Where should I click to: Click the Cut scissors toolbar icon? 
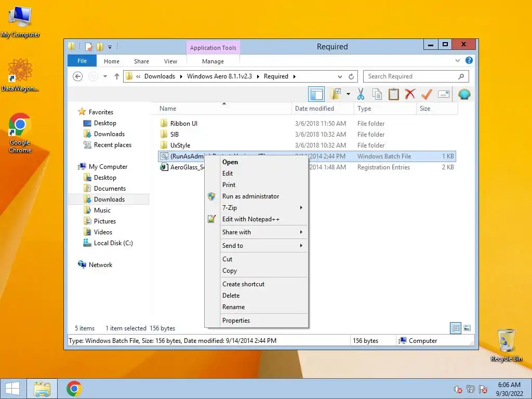361,94
